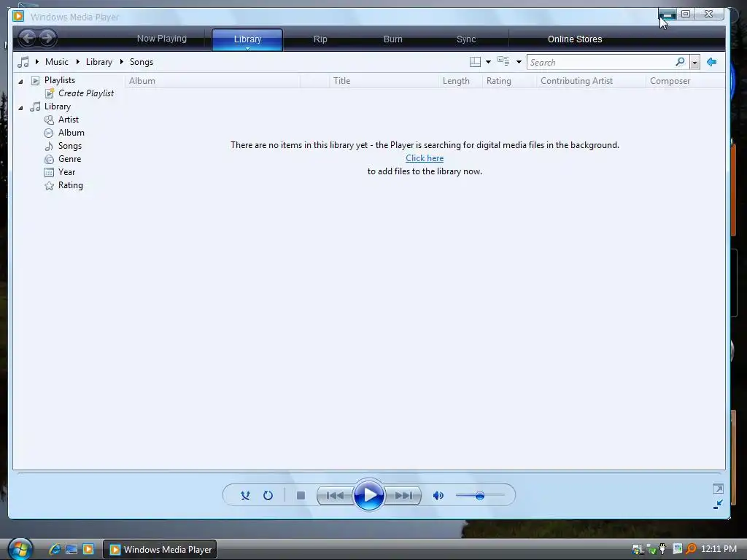Open the Rip tab
The height and width of the screenshot is (560, 747).
coord(320,39)
